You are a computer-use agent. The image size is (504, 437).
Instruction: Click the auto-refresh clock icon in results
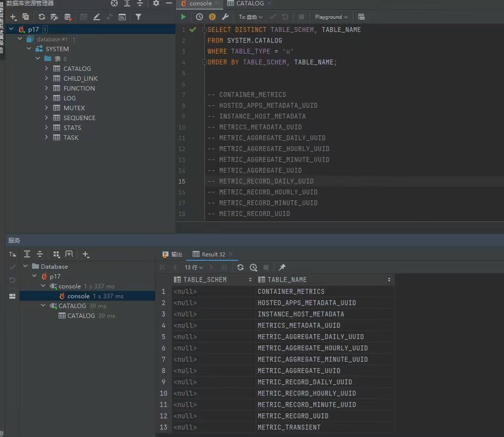[253, 267]
